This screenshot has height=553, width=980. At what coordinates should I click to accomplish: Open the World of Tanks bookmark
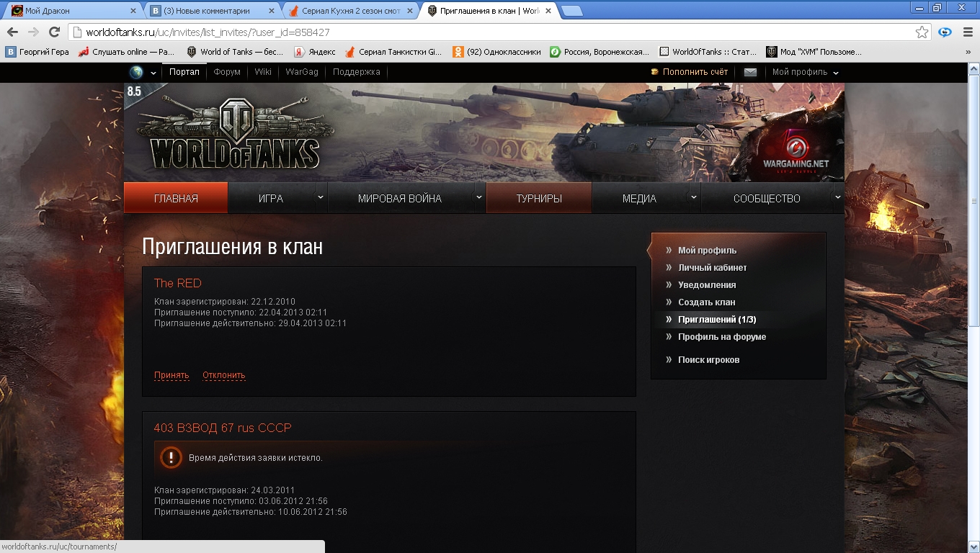click(234, 52)
